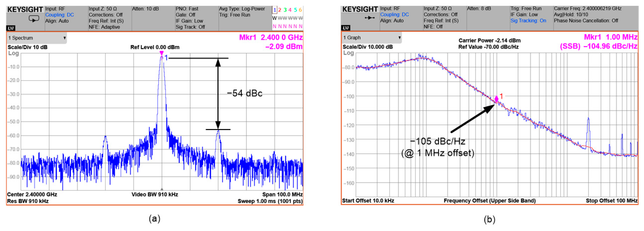The height and width of the screenshot is (231, 644).
Task: Select trace 6 in the trace indicator
Action: pos(300,10)
